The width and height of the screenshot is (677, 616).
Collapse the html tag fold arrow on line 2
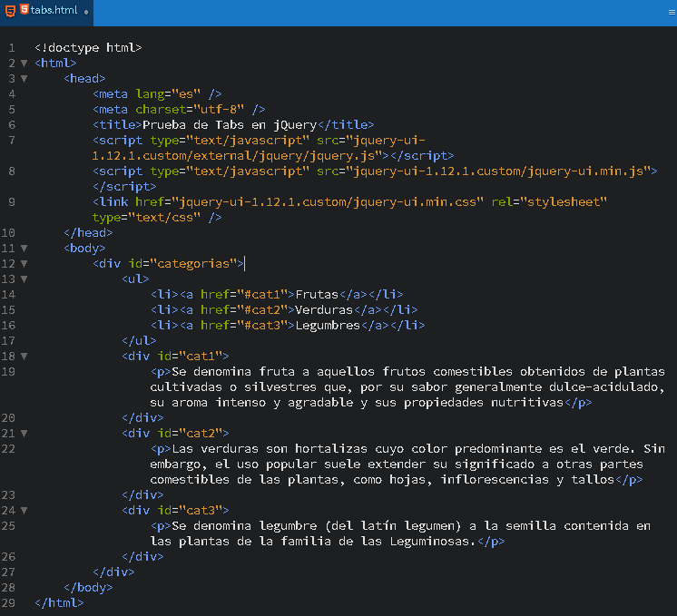point(25,64)
